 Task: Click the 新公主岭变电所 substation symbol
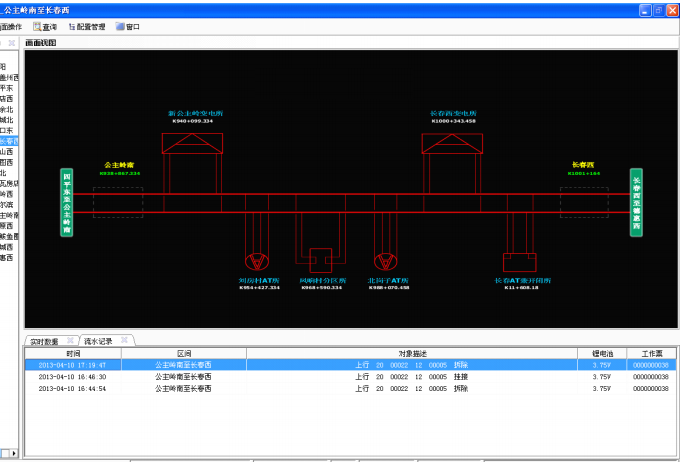(194, 144)
